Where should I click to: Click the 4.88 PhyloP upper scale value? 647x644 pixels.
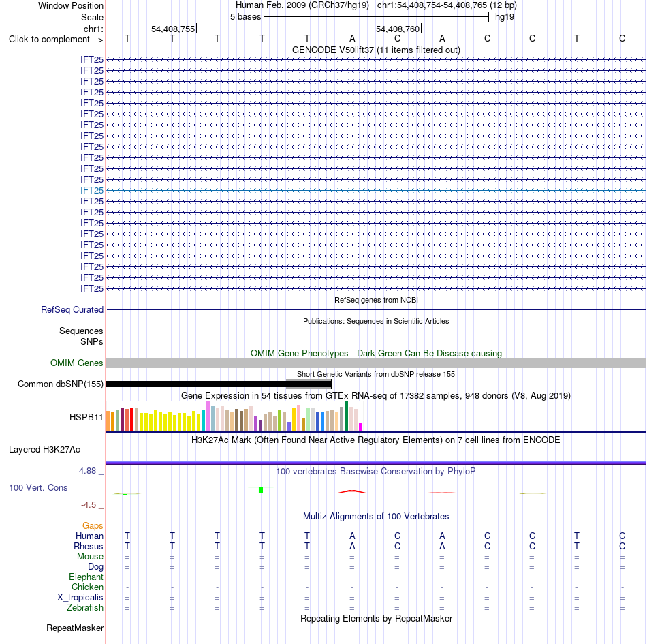[87, 471]
